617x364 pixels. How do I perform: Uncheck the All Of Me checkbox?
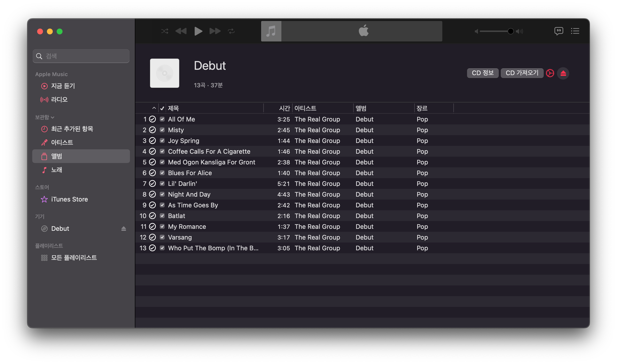click(162, 119)
